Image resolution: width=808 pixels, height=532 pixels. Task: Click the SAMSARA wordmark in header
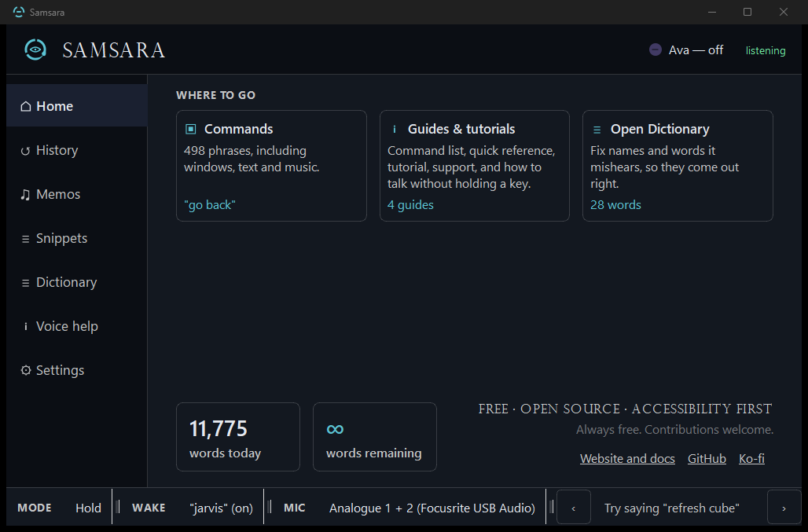(113, 50)
